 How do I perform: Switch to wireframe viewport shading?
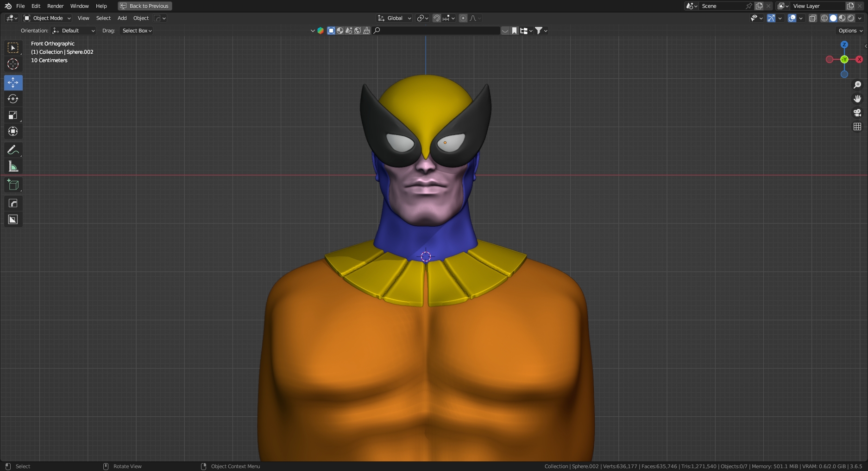click(824, 18)
